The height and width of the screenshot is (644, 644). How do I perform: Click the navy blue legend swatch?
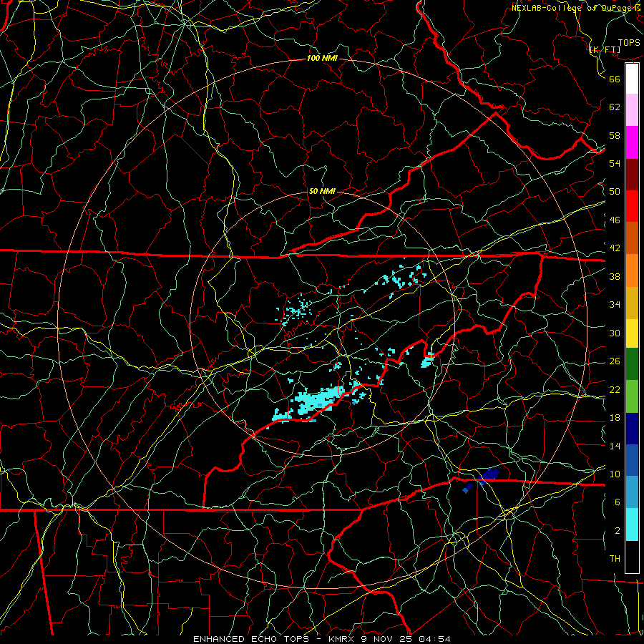click(632, 429)
